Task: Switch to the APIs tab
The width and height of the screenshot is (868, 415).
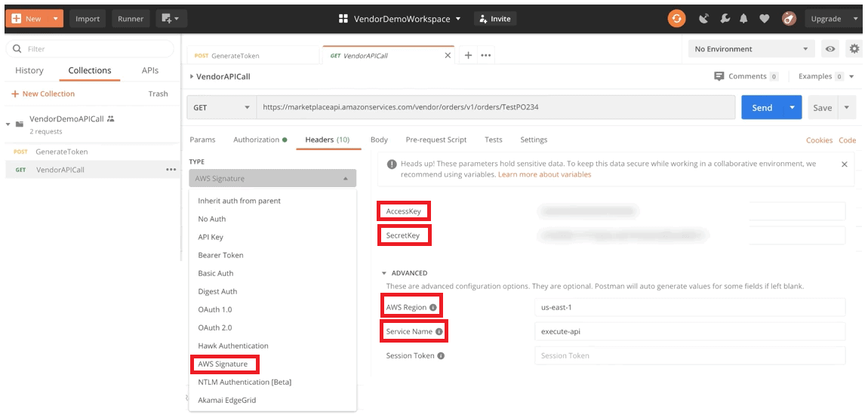Action: tap(150, 70)
